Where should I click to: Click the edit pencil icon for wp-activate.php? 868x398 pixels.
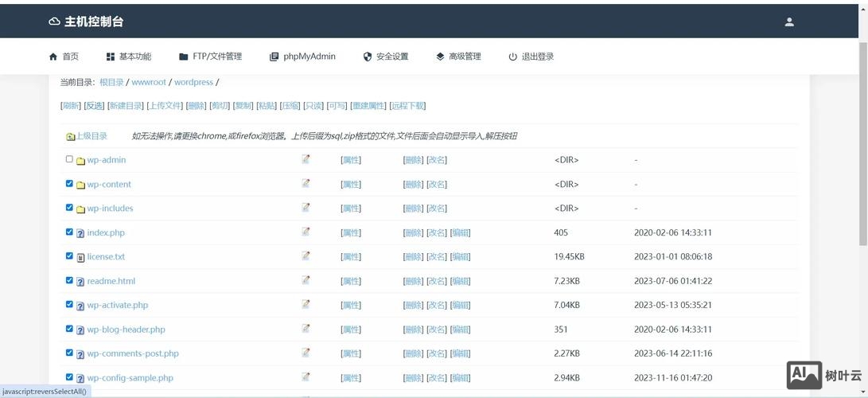pos(306,305)
